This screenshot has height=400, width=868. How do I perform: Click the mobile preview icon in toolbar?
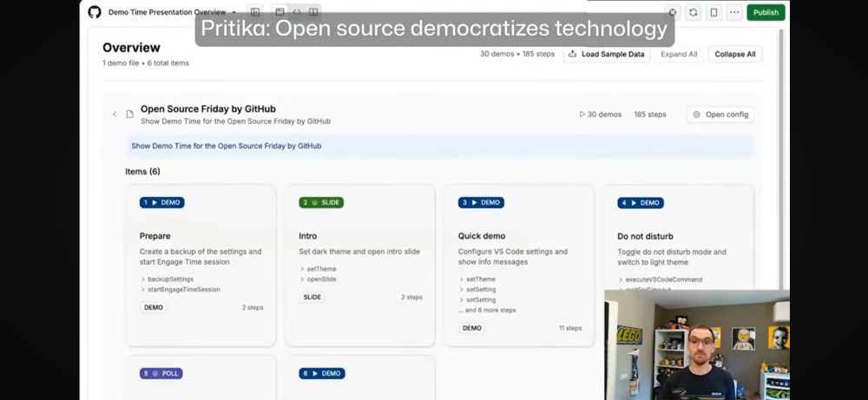(714, 12)
